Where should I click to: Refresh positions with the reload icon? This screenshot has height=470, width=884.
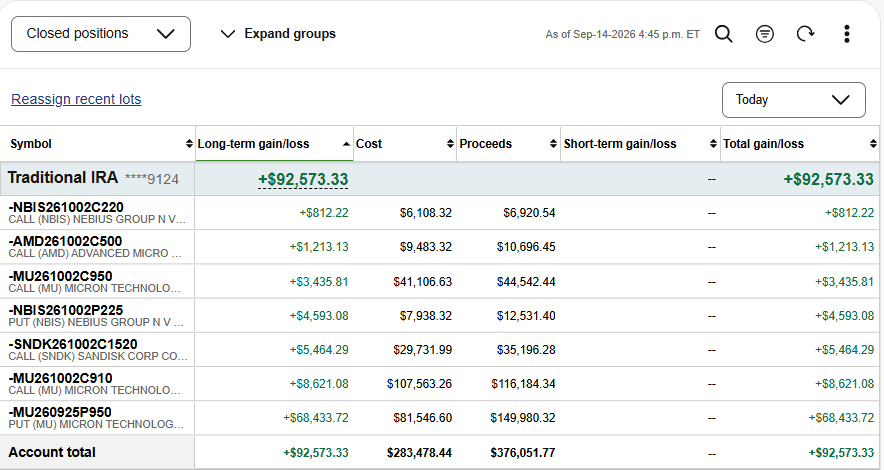point(806,34)
